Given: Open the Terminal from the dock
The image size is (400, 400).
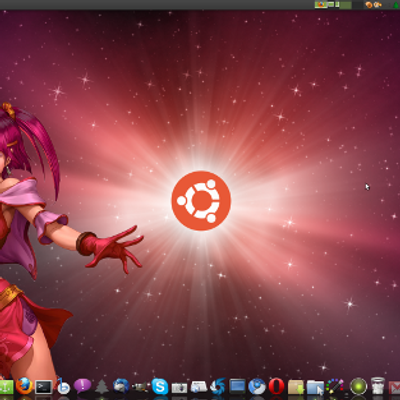Looking at the screenshot, I should [x=44, y=387].
